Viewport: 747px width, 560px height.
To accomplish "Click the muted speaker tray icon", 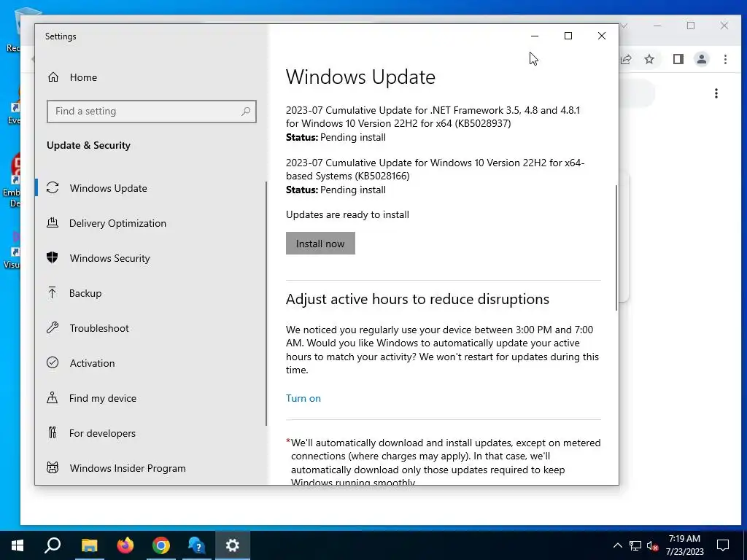I will point(652,545).
